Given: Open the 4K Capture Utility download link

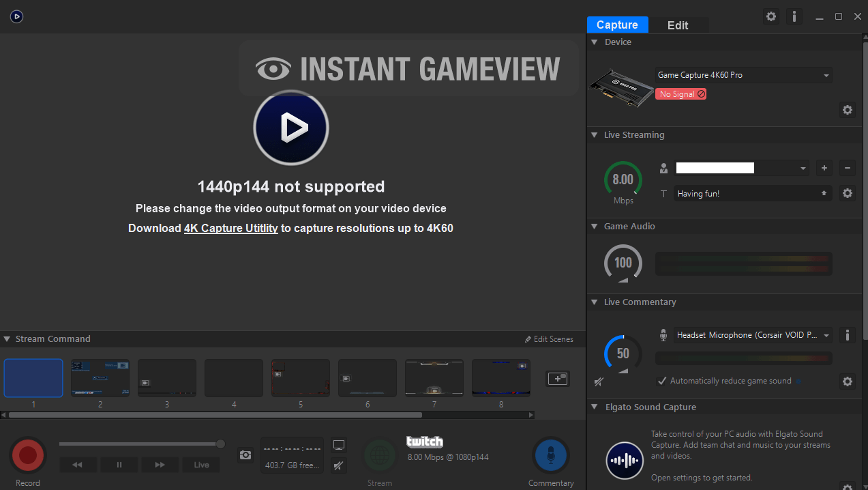Looking at the screenshot, I should pyautogui.click(x=230, y=228).
